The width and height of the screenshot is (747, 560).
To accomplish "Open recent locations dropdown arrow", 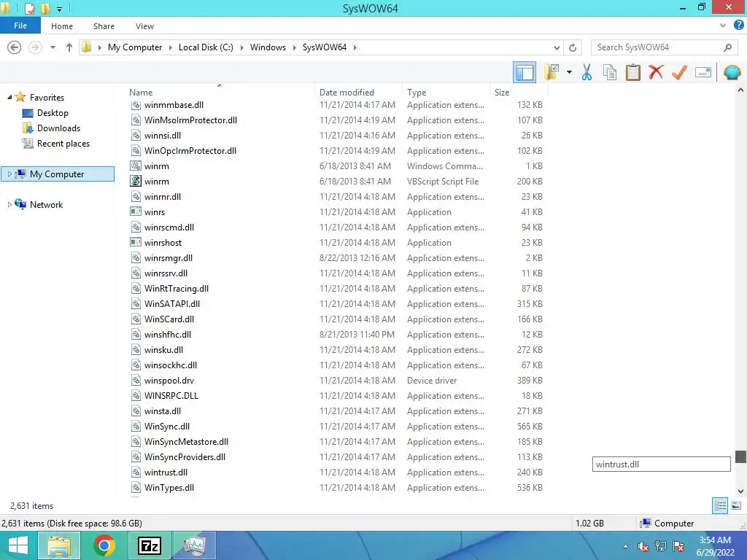I will point(53,47).
